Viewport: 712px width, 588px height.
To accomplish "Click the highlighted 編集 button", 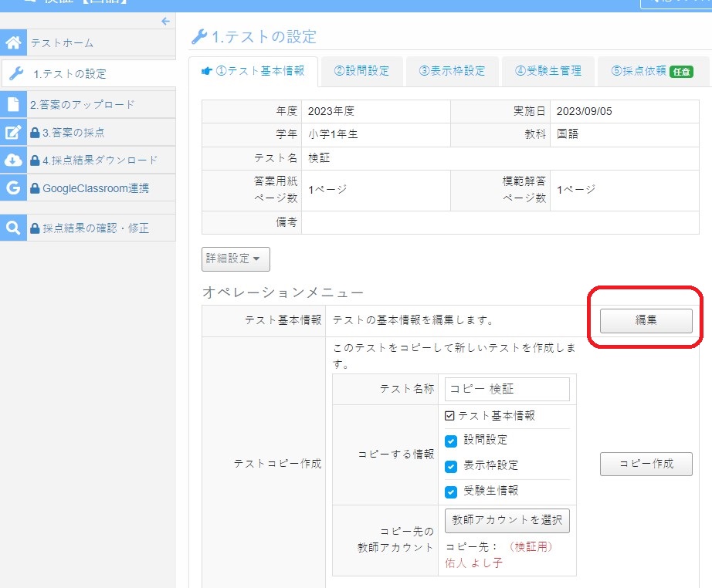I will pos(646,320).
